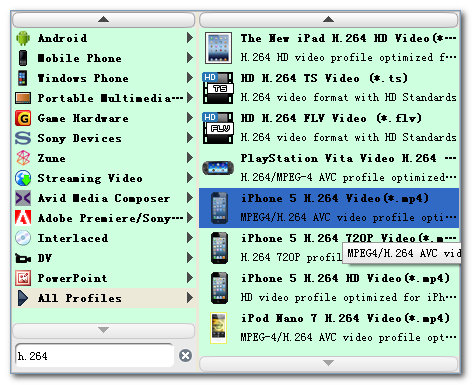Click the Sony Devices S icon
Image resolution: width=472 pixels, height=385 pixels.
click(23, 138)
